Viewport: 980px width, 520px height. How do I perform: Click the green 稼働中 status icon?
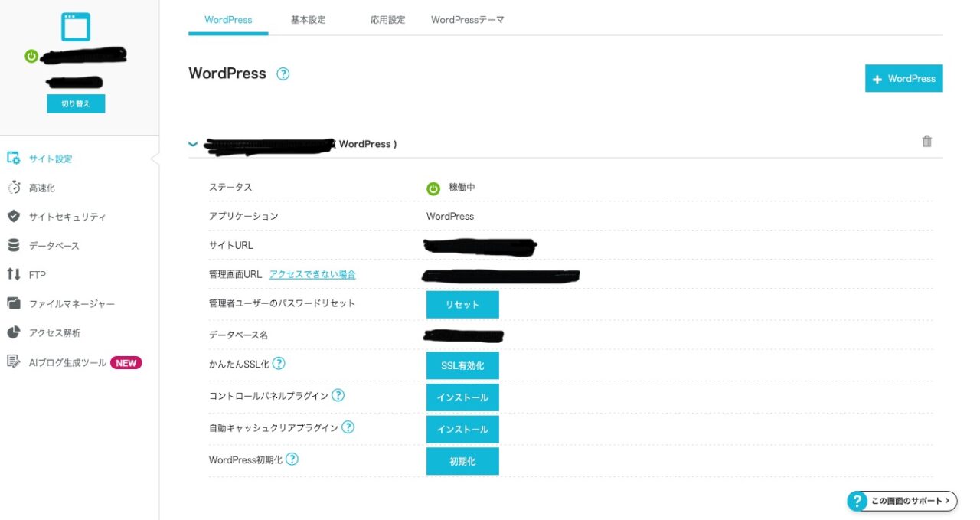point(433,188)
